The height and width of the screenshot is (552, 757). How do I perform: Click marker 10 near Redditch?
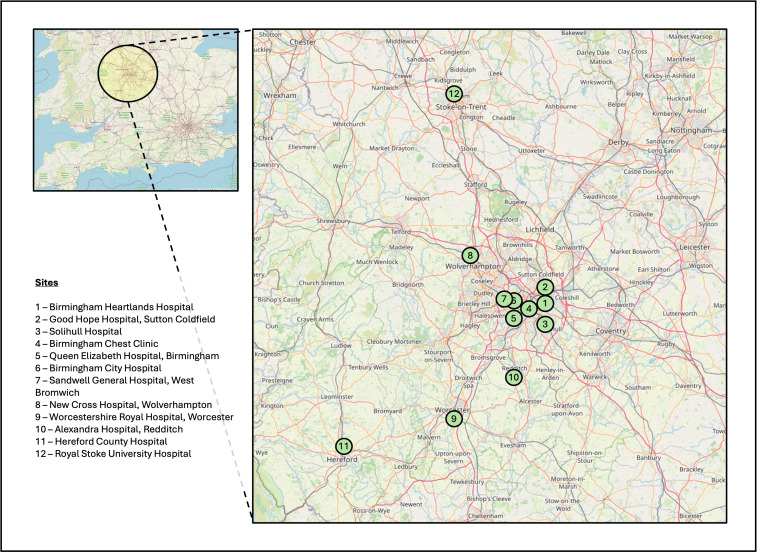(513, 378)
